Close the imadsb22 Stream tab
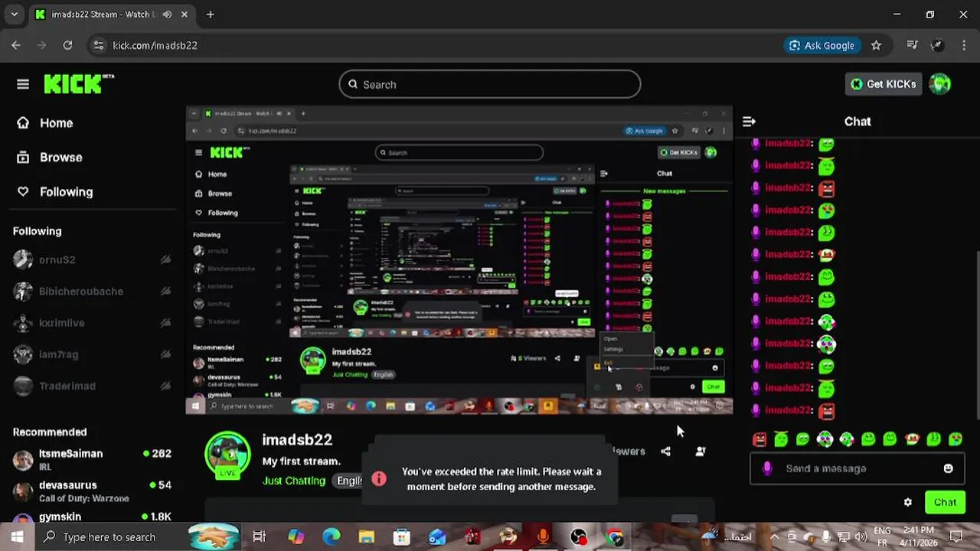This screenshot has width=980, height=551. [x=186, y=14]
